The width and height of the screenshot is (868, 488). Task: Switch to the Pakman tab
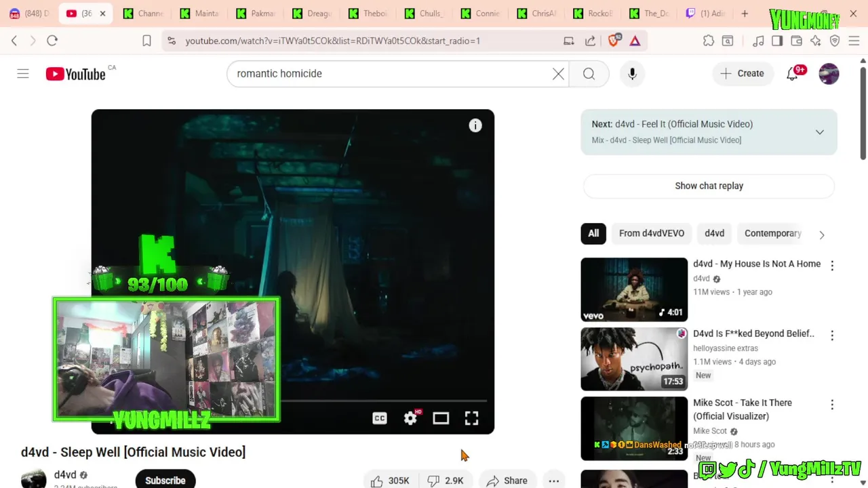tap(256, 14)
